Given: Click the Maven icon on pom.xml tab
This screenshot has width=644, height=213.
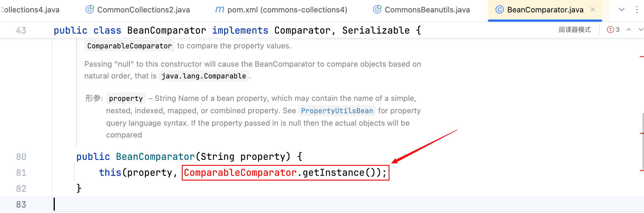Looking at the screenshot, I should coord(219,10).
